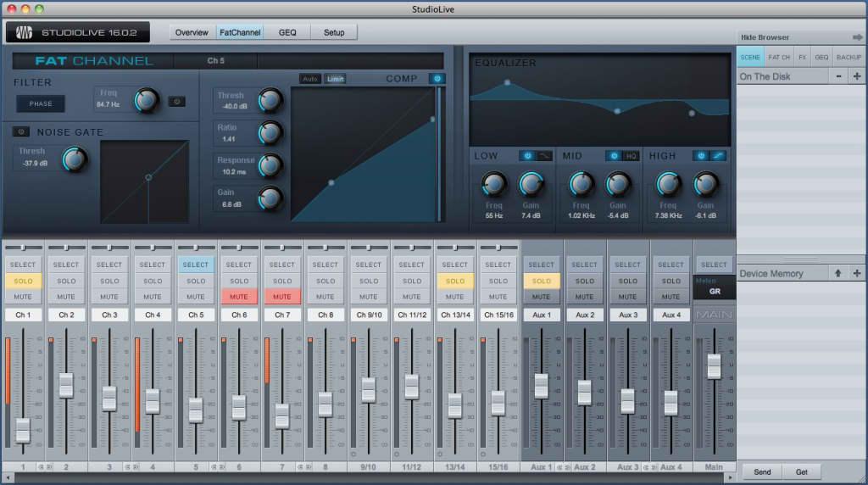
Task: Click the compressor Response knob
Action: click(270, 165)
